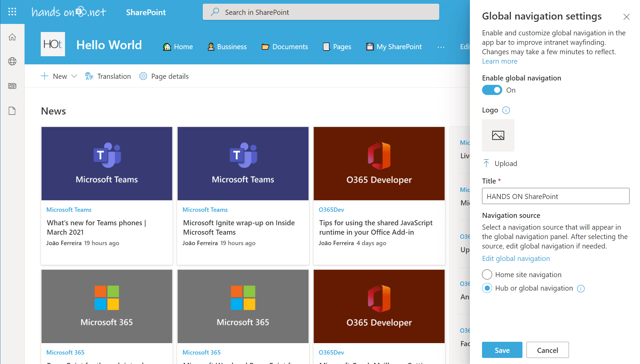Open the navigation overflow ellipsis menu
Image resolution: width=640 pixels, height=364 pixels.
(x=441, y=47)
